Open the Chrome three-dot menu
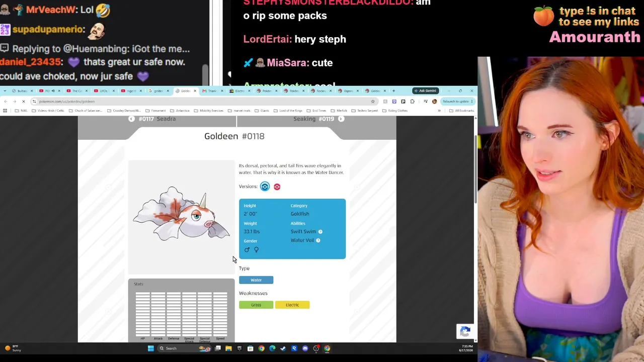This screenshot has height=362, width=644. tap(472, 102)
